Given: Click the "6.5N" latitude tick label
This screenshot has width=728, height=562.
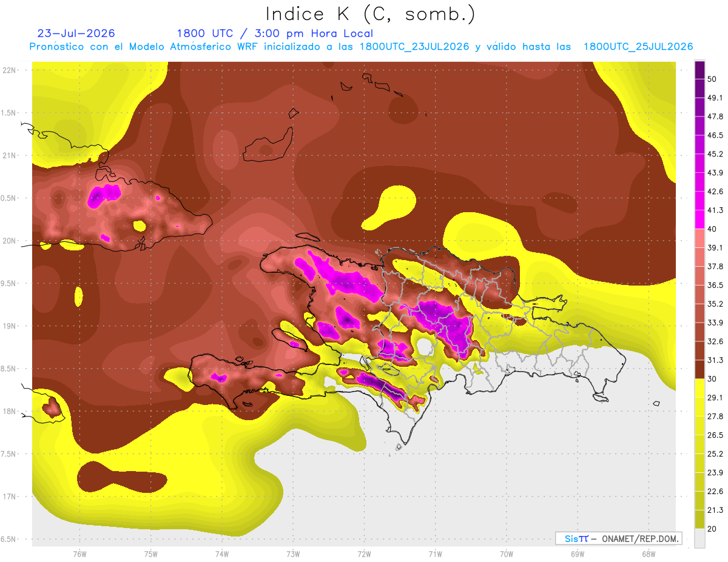Looking at the screenshot, I should tap(9, 539).
